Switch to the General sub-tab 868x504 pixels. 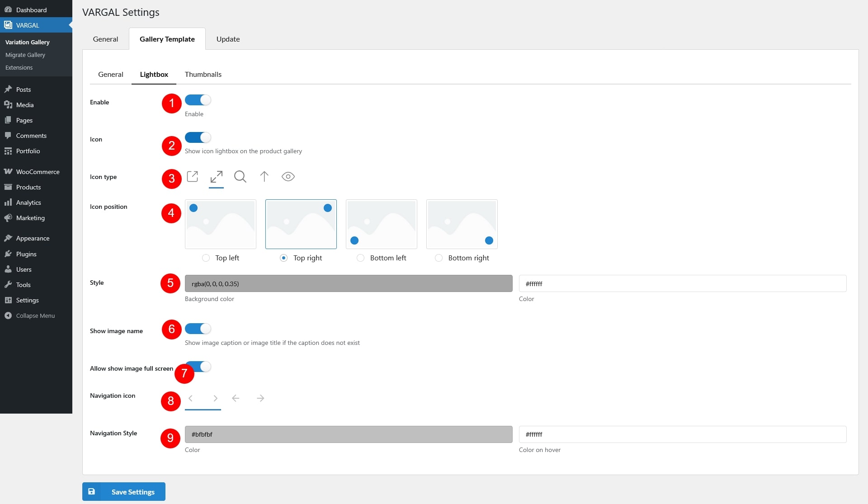[111, 74]
